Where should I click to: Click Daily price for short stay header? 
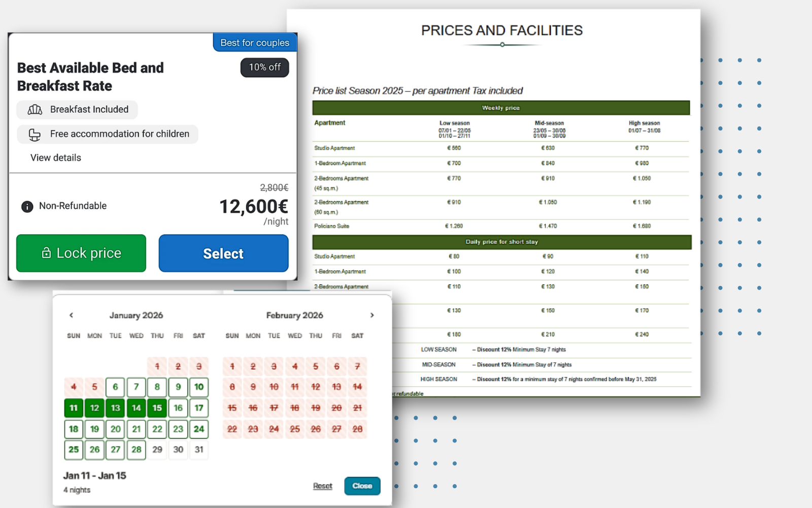(x=501, y=242)
